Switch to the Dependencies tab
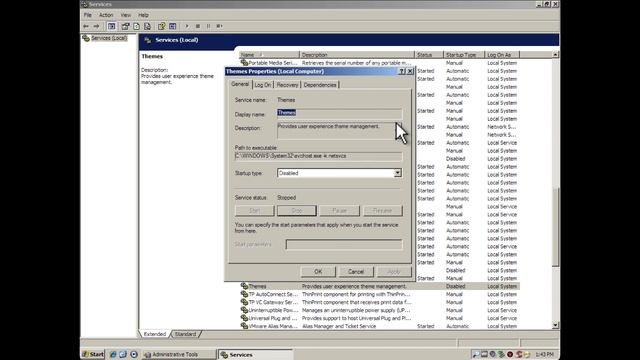640x360 pixels. click(x=320, y=85)
